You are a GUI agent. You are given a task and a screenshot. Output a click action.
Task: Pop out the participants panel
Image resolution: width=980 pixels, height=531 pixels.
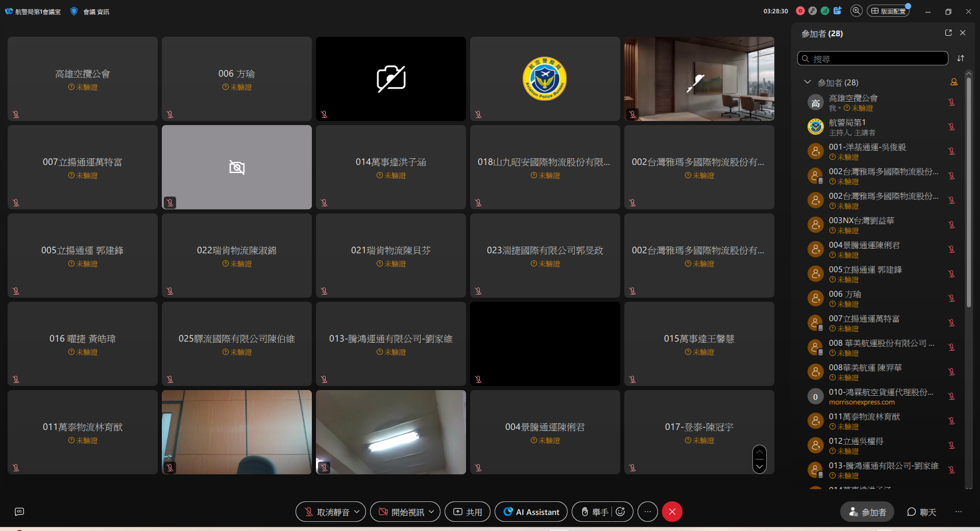[x=948, y=33]
